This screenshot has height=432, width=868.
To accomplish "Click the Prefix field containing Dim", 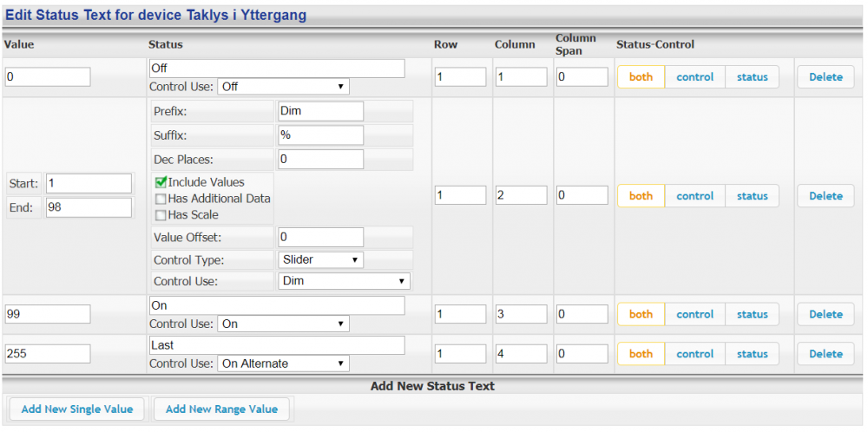I will pos(319,111).
